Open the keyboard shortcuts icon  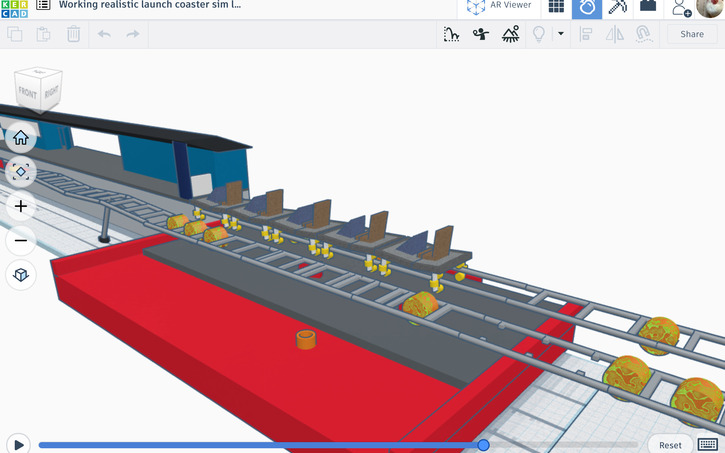(708, 444)
